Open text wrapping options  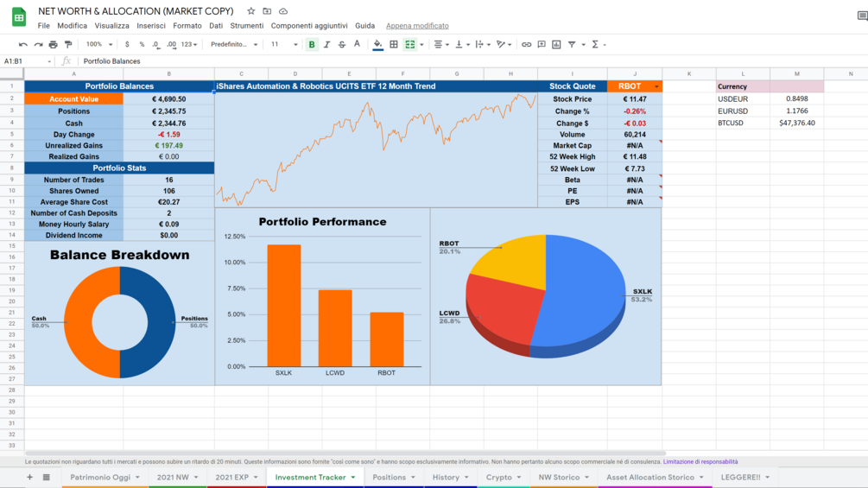482,44
